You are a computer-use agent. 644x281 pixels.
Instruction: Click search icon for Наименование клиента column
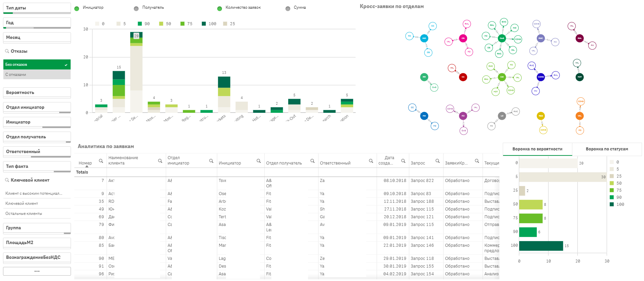[160, 161]
